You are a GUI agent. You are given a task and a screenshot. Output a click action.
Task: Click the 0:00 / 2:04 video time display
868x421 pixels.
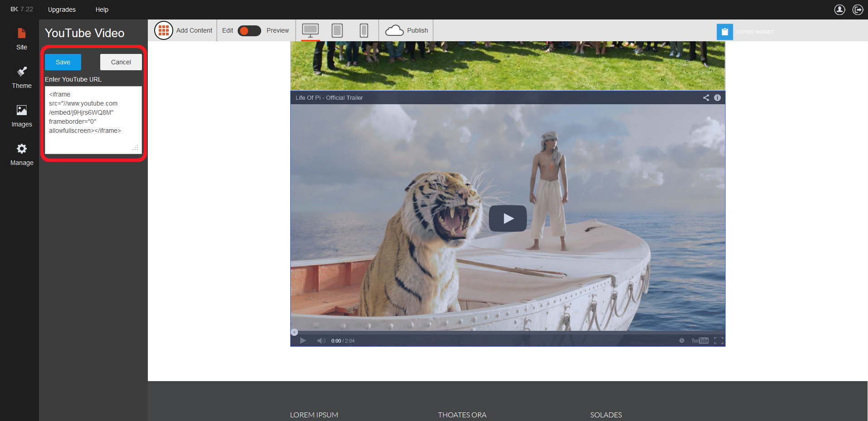[343, 341]
